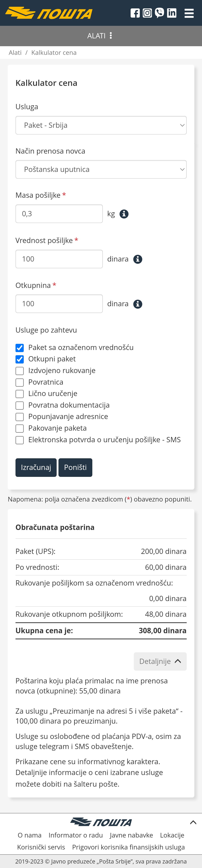Open the Viber icon in header
202x868 pixels.
pyautogui.click(x=160, y=13)
